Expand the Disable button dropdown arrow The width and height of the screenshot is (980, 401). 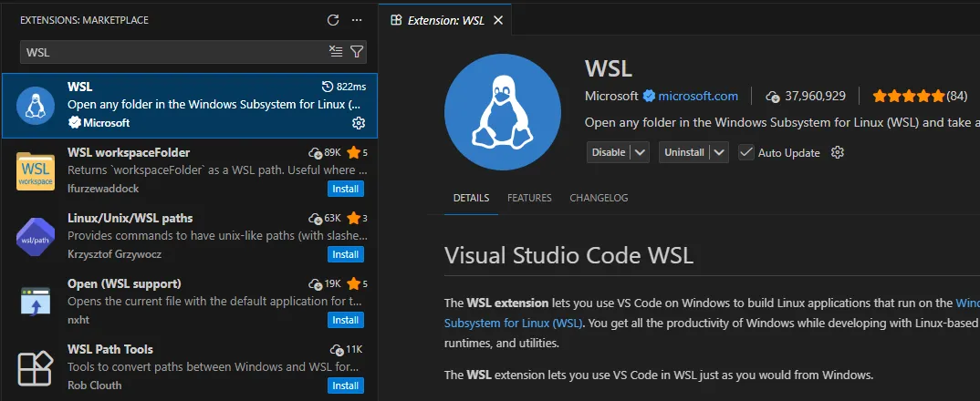pos(641,152)
